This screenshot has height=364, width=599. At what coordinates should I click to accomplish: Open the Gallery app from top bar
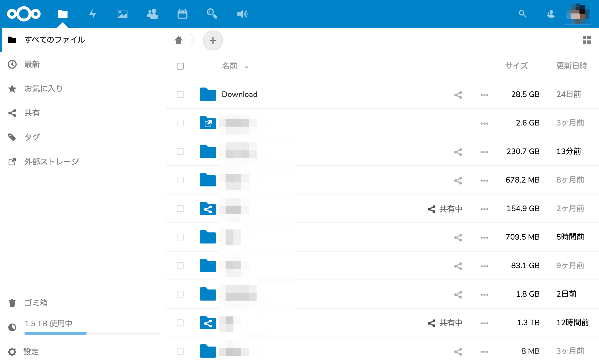coord(123,14)
